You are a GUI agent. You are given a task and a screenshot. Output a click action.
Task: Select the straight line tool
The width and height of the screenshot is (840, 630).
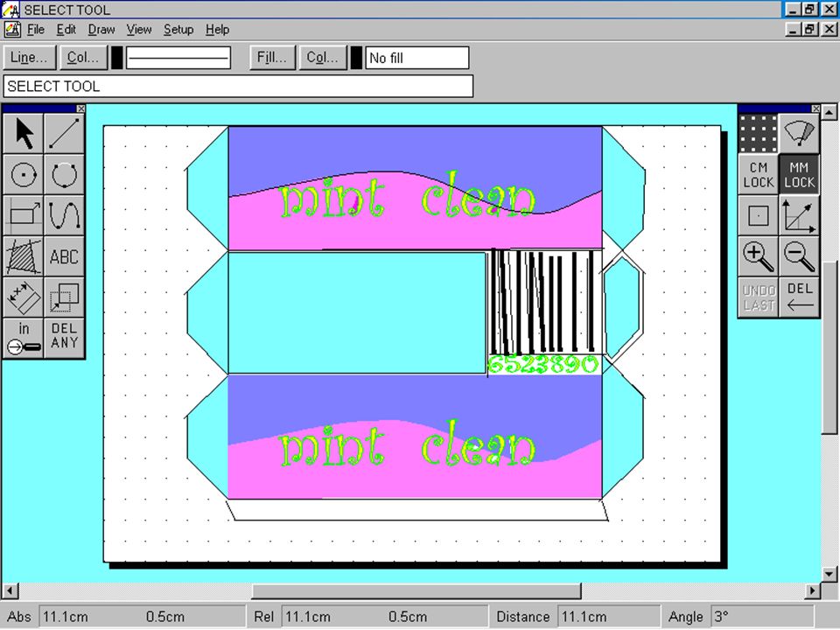(x=64, y=134)
